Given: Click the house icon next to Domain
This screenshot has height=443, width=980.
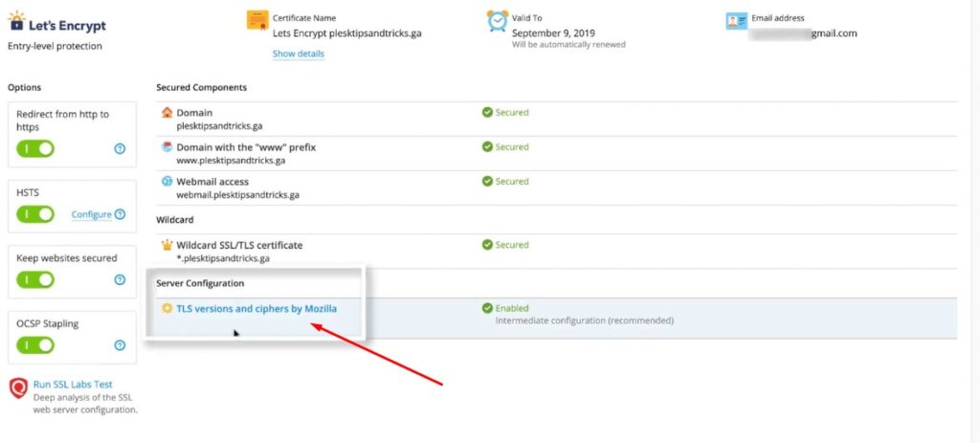Looking at the screenshot, I should pos(167,113).
